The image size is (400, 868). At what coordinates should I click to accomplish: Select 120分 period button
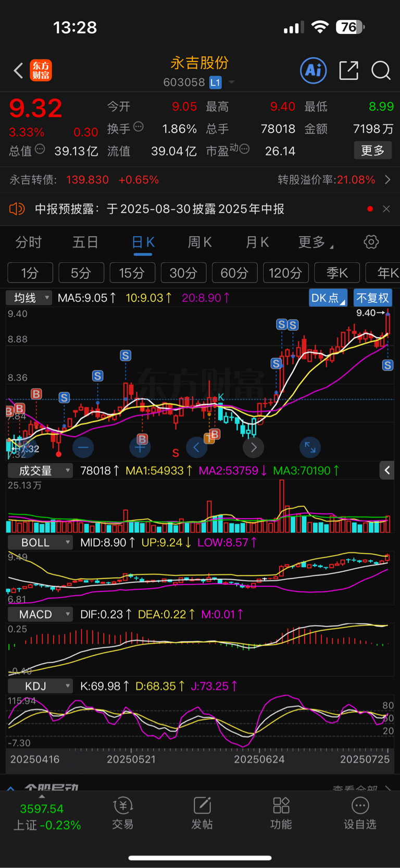(285, 273)
